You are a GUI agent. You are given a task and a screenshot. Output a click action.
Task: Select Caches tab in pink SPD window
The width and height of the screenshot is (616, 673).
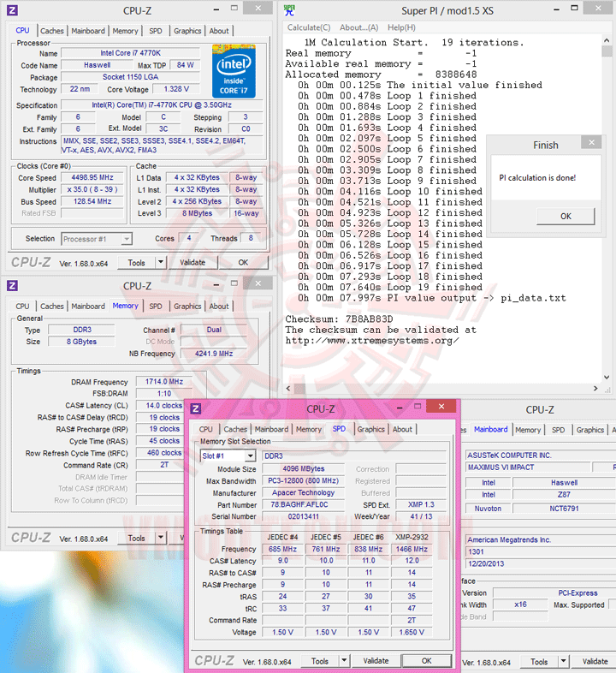click(235, 429)
